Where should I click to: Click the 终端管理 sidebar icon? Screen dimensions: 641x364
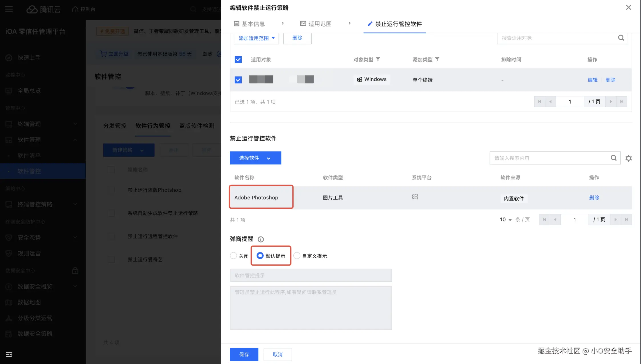point(9,124)
